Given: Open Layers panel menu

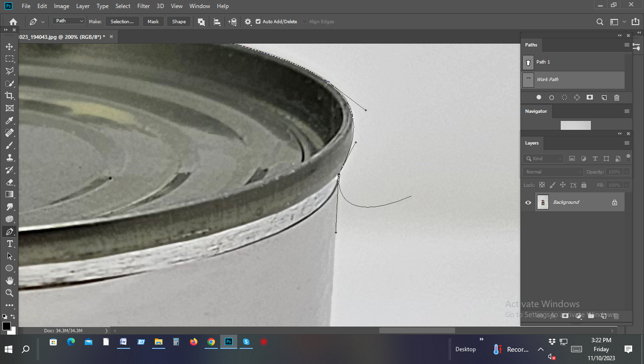Looking at the screenshot, I should (x=627, y=143).
